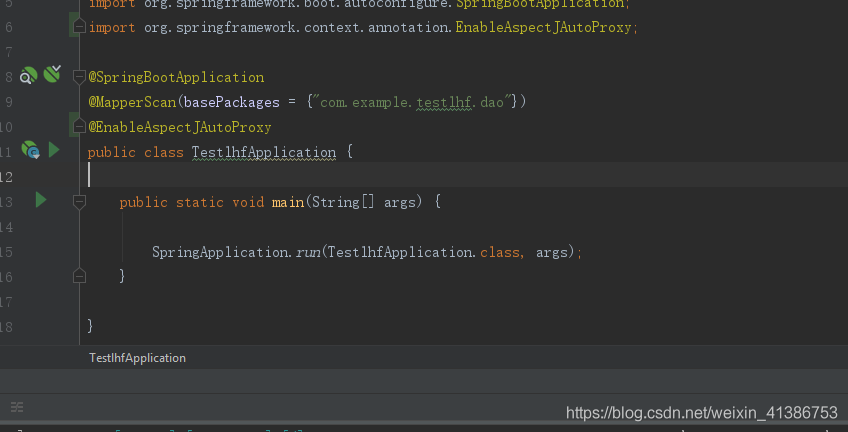Screen dimensions: 848x432
Task: Click the @SpringBootApplication annotation
Action: [x=176, y=77]
